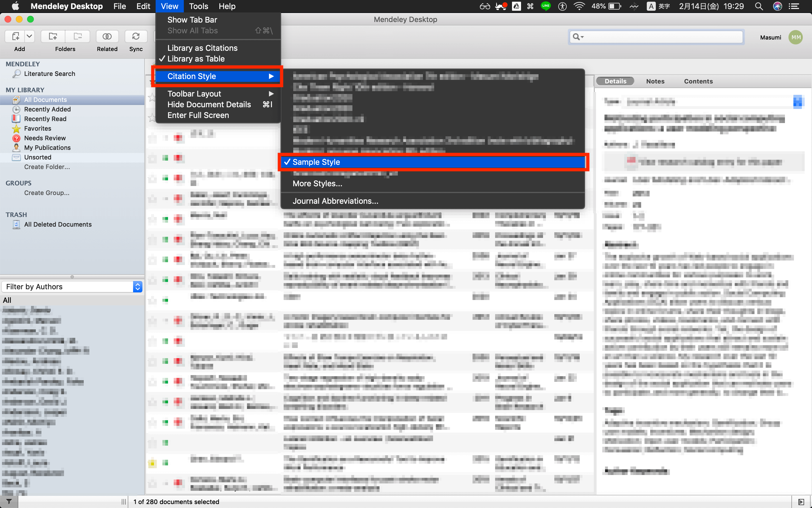Open the Add dropdown arrow
The height and width of the screenshot is (508, 812).
[x=30, y=36]
